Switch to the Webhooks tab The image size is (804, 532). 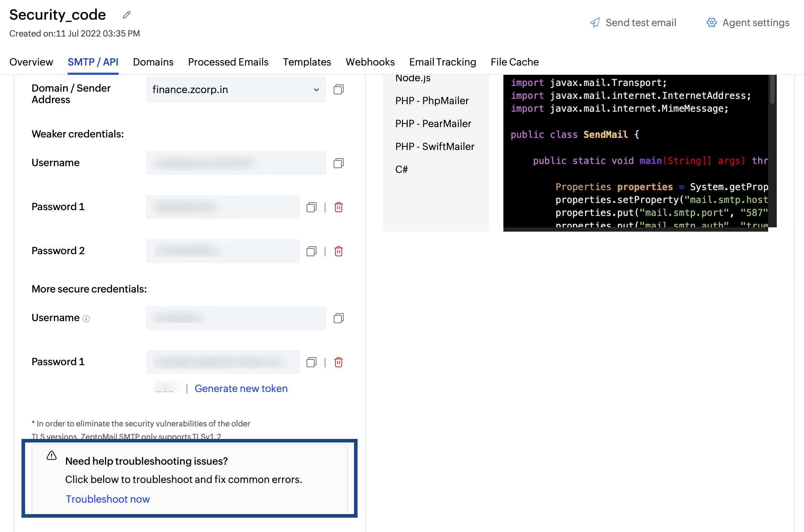pyautogui.click(x=370, y=62)
